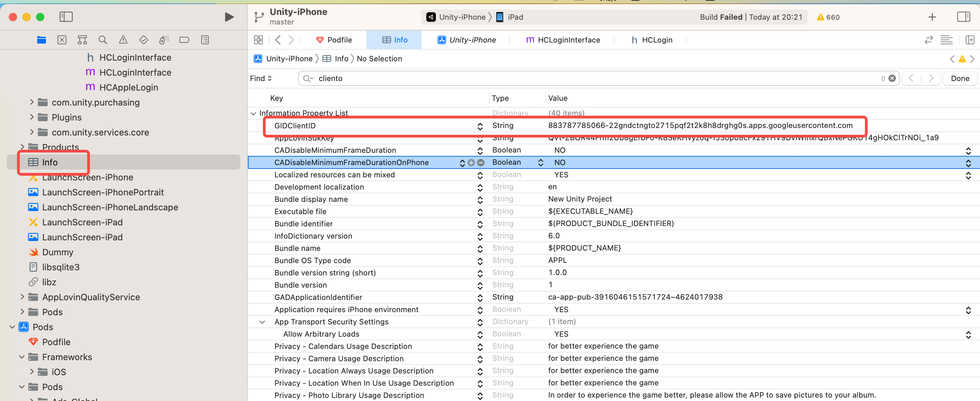Click the swap review changes arrows icon
The height and width of the screenshot is (401, 980).
click(x=929, y=40)
